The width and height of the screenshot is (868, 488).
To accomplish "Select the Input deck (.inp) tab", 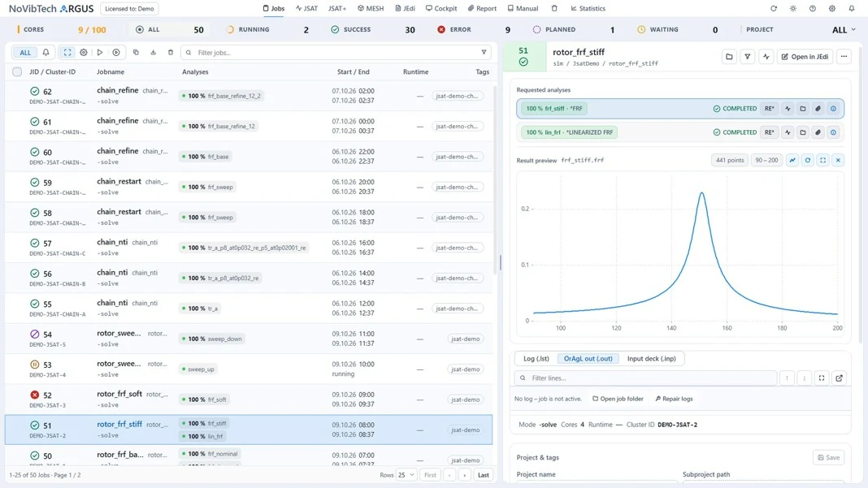I will coord(651,359).
